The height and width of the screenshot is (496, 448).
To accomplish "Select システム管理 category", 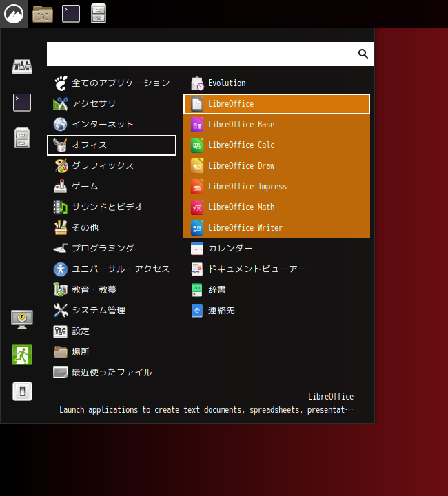I will click(112, 310).
